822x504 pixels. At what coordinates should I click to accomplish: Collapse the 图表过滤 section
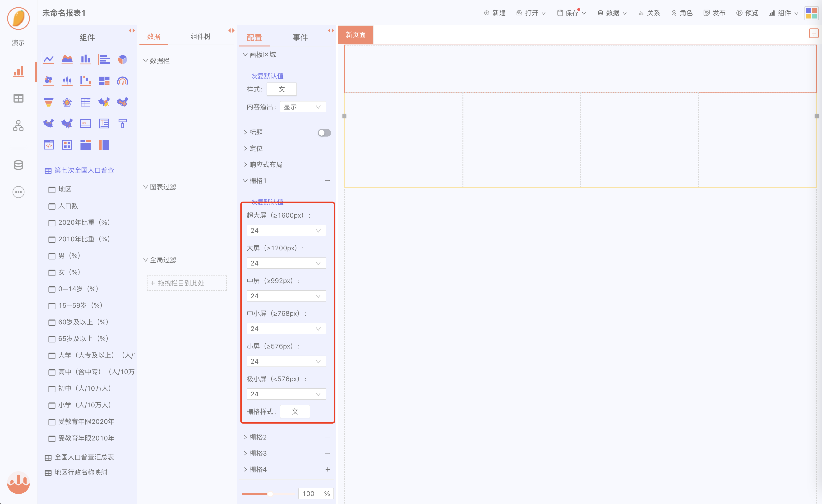tap(160, 187)
